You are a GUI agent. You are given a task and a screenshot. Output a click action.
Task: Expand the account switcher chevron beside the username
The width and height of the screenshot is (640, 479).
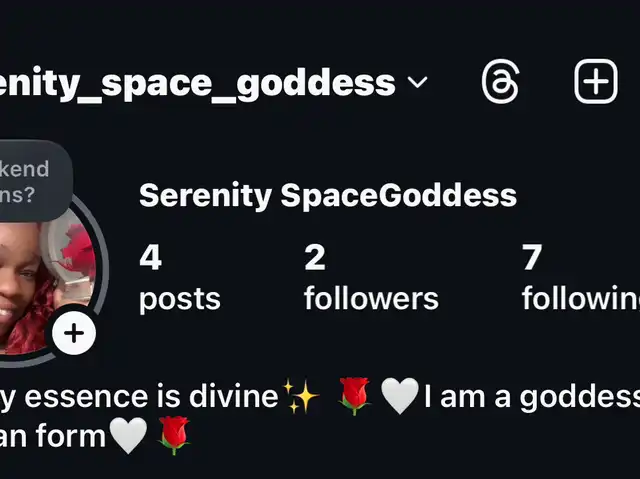pos(418,82)
